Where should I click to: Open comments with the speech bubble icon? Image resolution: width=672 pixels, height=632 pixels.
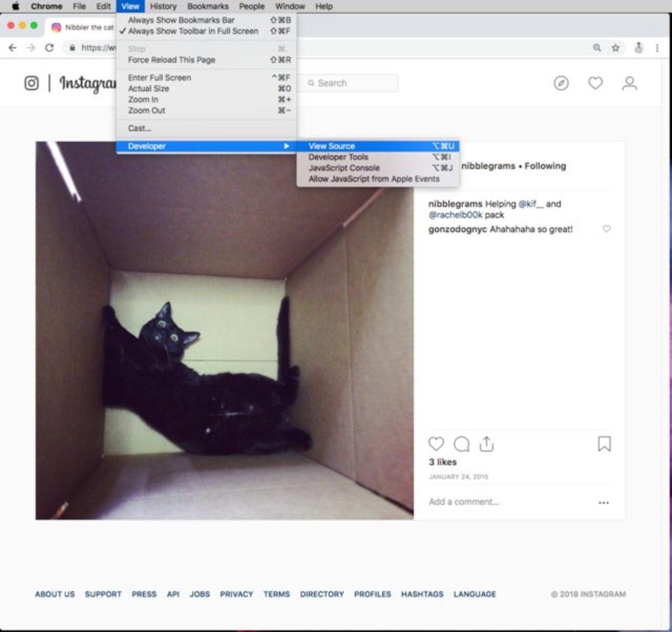coord(461,444)
